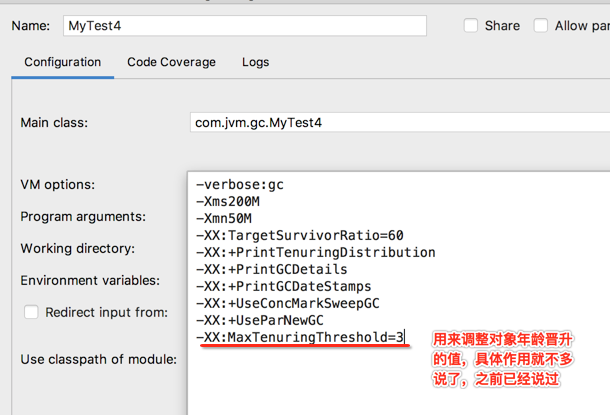Click the -verbose:gc line in VM options
Screen dimensions: 610x415
pos(240,184)
